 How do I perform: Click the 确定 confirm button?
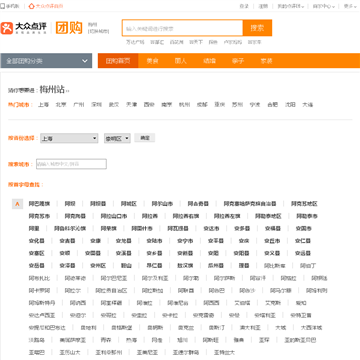145,138
